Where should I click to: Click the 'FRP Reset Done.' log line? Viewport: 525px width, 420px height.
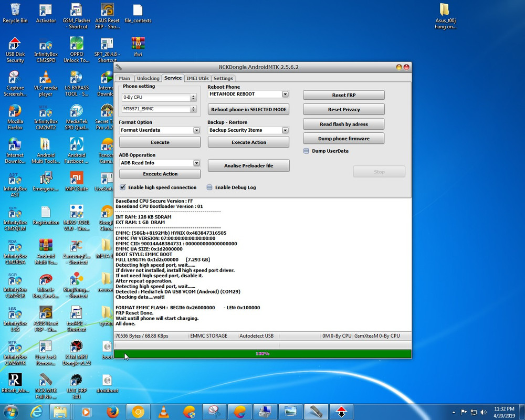coord(134,313)
